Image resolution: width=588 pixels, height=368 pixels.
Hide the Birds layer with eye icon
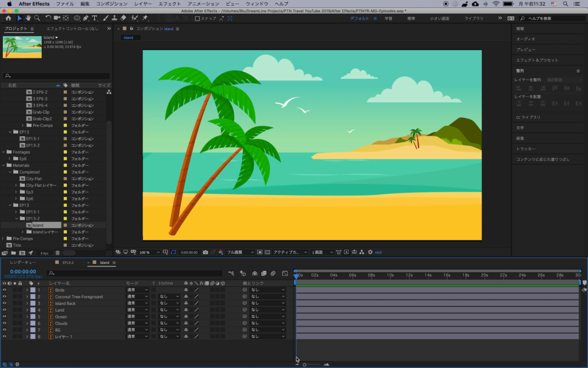coord(5,290)
